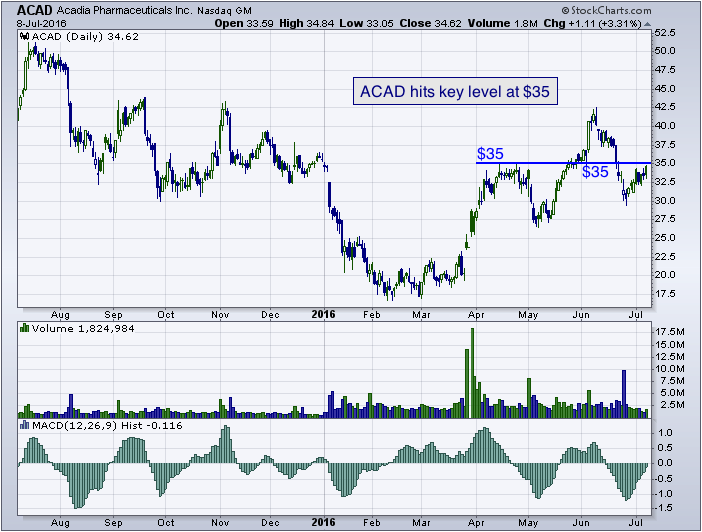This screenshot has width=702, height=532.
Task: Click the tall blue volume bar in late June
Action: point(624,394)
